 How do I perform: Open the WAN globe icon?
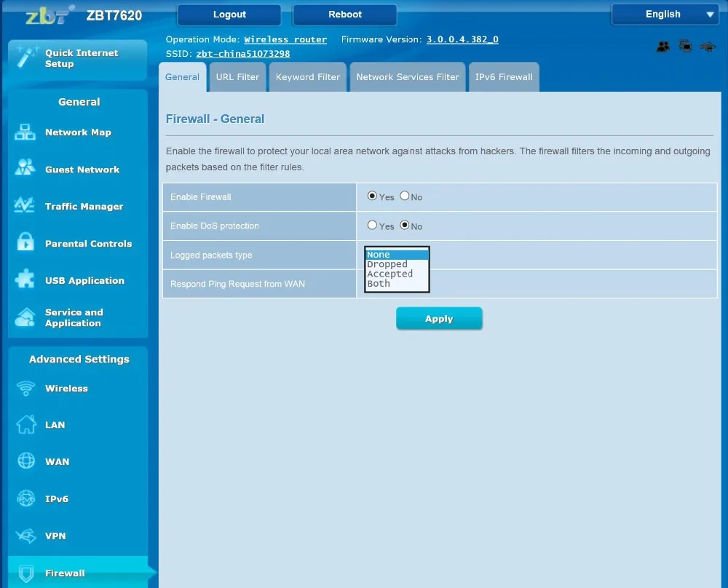click(x=26, y=461)
